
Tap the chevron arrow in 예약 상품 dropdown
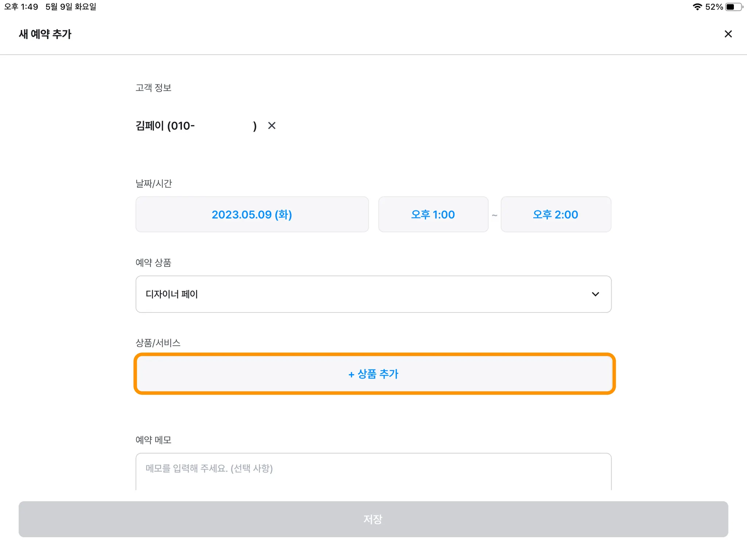pyautogui.click(x=595, y=294)
